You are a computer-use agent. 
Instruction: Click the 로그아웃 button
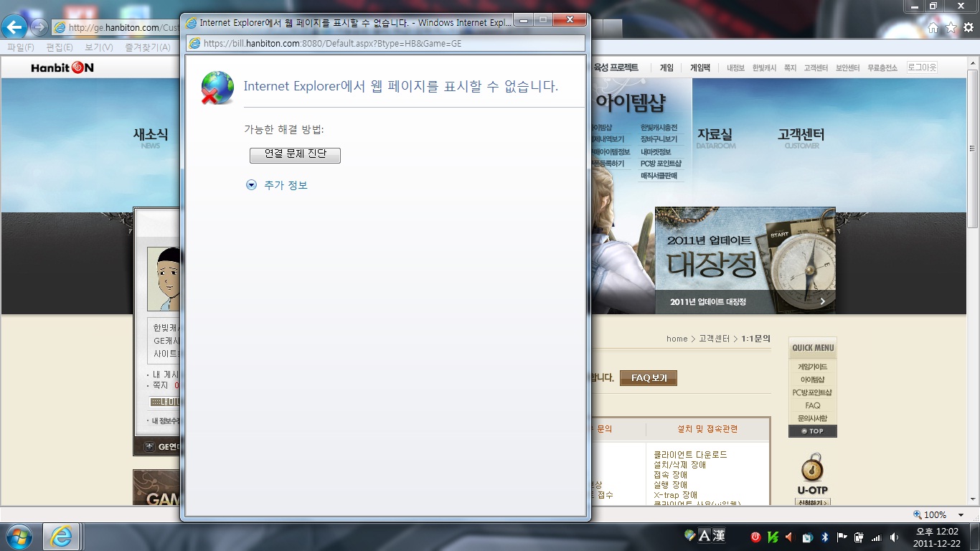point(922,67)
